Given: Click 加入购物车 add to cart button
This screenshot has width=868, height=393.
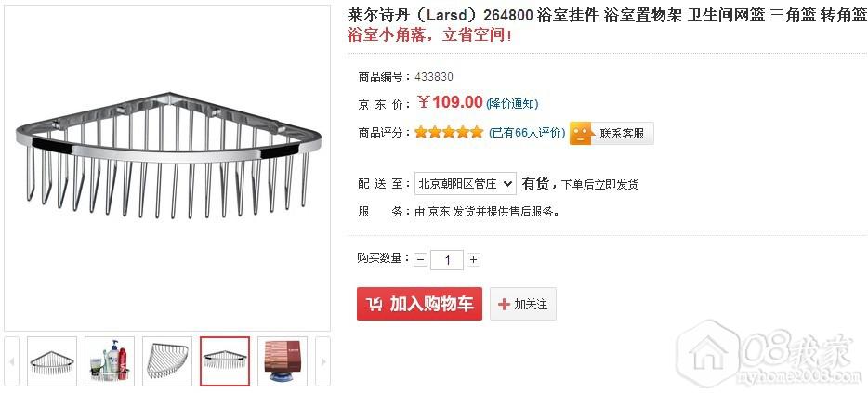Looking at the screenshot, I should [x=419, y=303].
